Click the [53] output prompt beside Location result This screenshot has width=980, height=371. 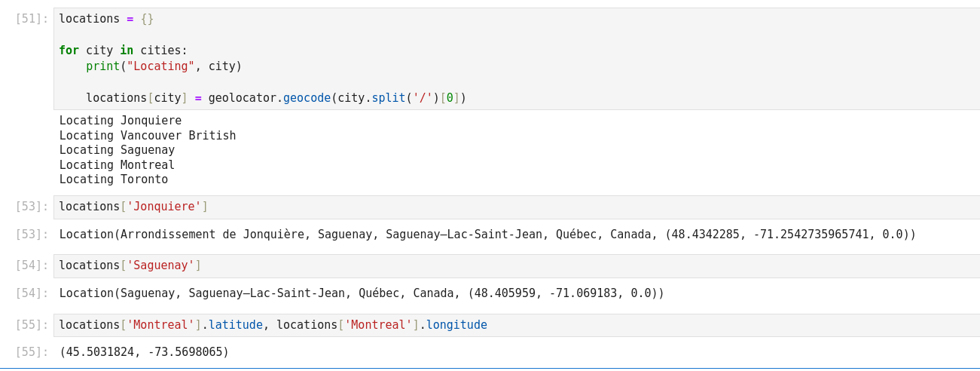32,235
